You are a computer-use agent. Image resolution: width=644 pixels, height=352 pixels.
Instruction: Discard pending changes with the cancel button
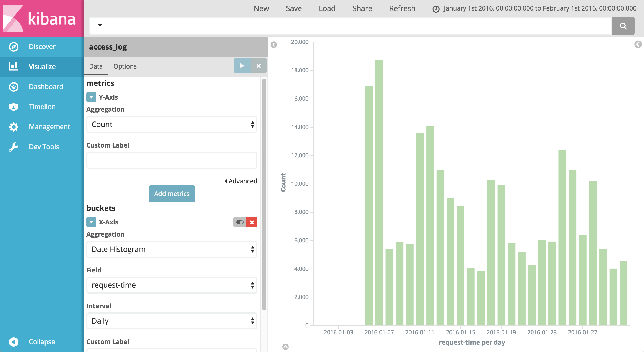pos(258,66)
